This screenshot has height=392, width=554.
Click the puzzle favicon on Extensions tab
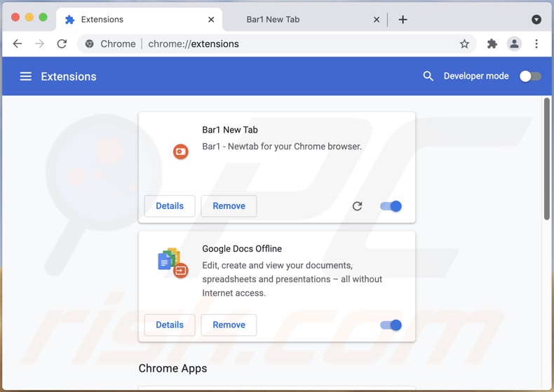point(69,20)
